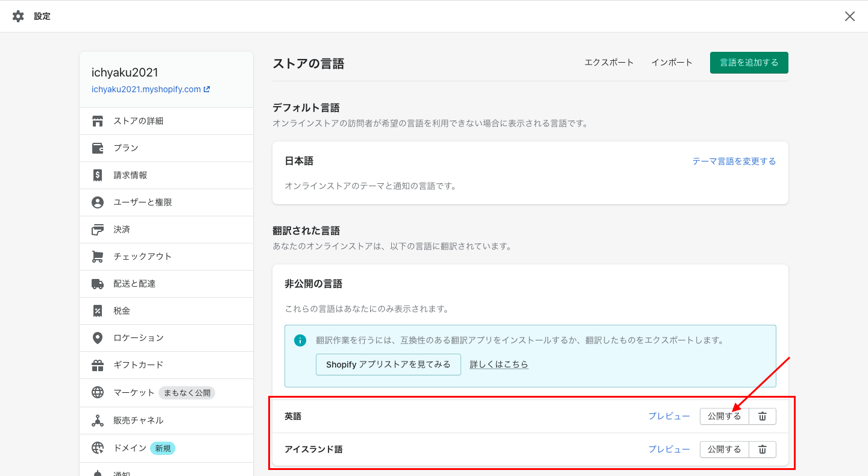Publish the 英語 language
Viewport: 868px width, 476px height.
725,416
